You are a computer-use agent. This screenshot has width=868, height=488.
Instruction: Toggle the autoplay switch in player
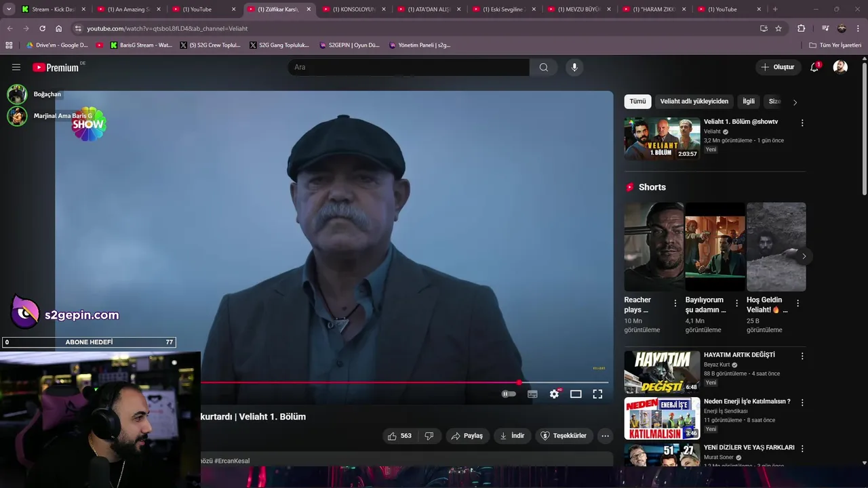509,394
